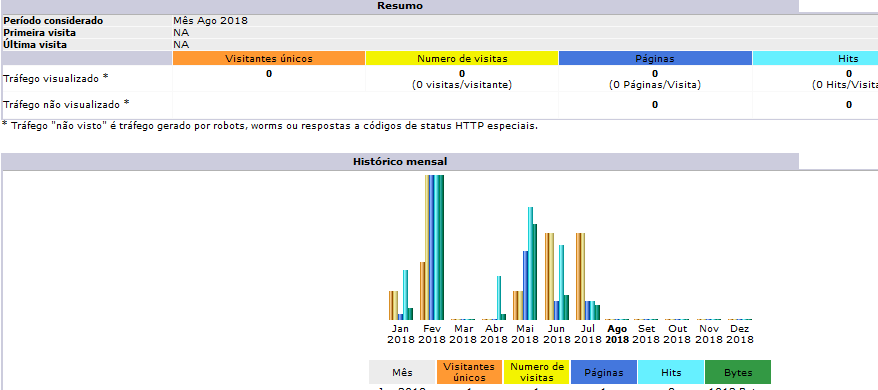
Task: Click the Histórico mensal section header
Action: [400, 161]
